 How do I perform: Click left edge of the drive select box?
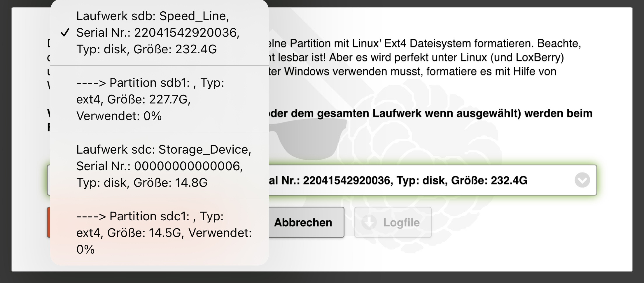[x=49, y=180]
